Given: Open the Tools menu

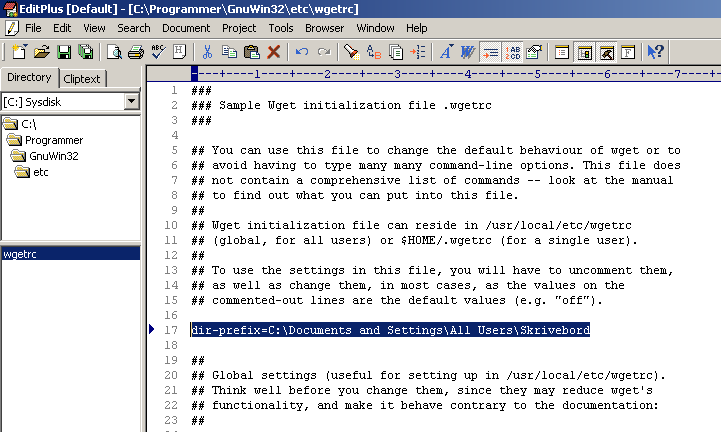Looking at the screenshot, I should pyautogui.click(x=281, y=28).
